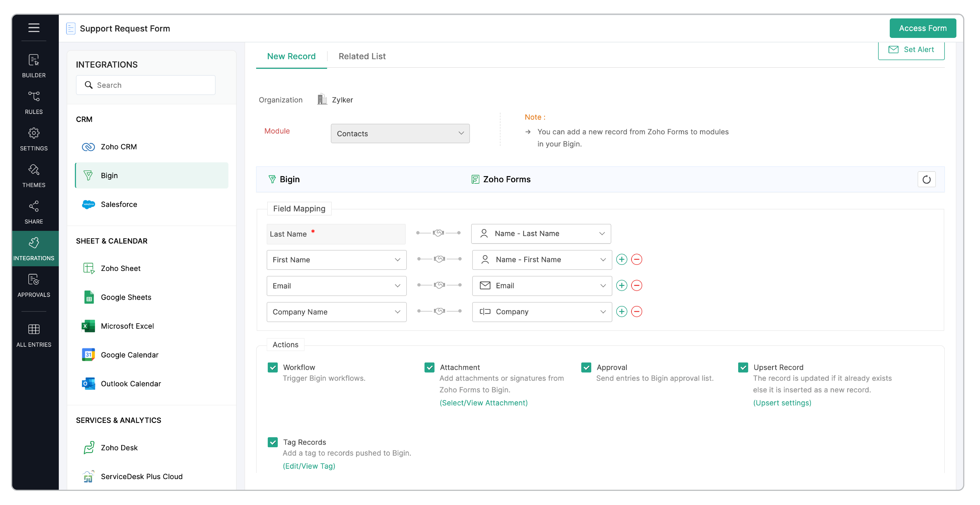Open the hamburger menu at top left

pos(34,27)
